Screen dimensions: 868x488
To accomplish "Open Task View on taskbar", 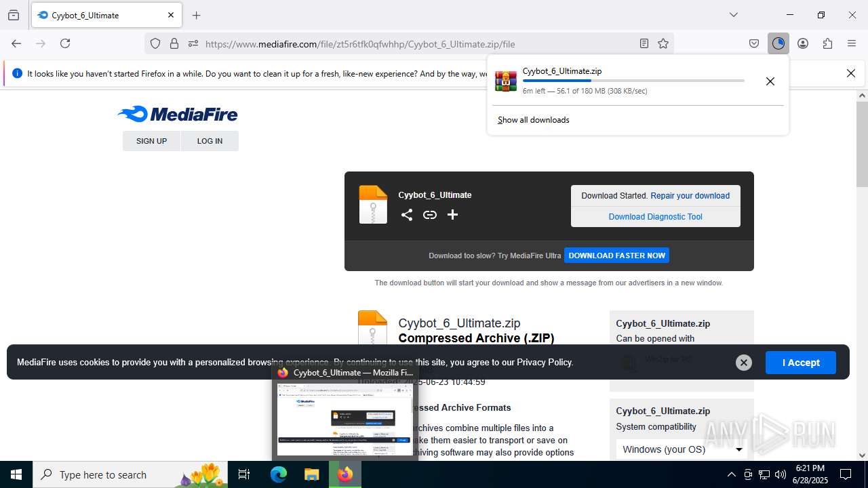I will 244,474.
